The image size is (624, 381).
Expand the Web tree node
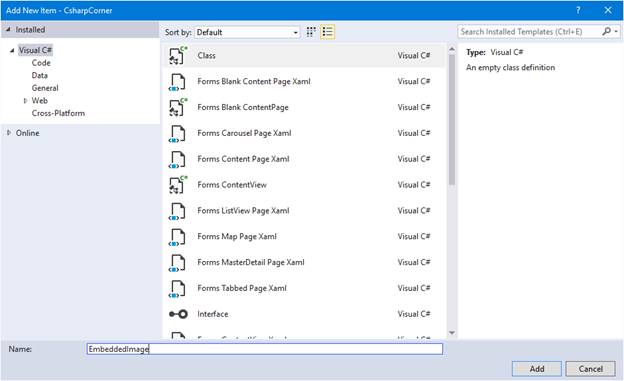25,101
